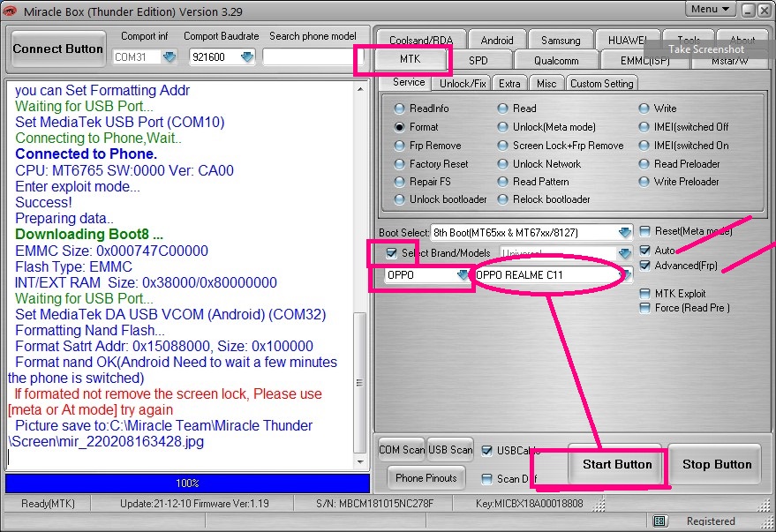Toggle the Scan Def checkbox
Screen dimensions: 776x532
tap(487, 478)
